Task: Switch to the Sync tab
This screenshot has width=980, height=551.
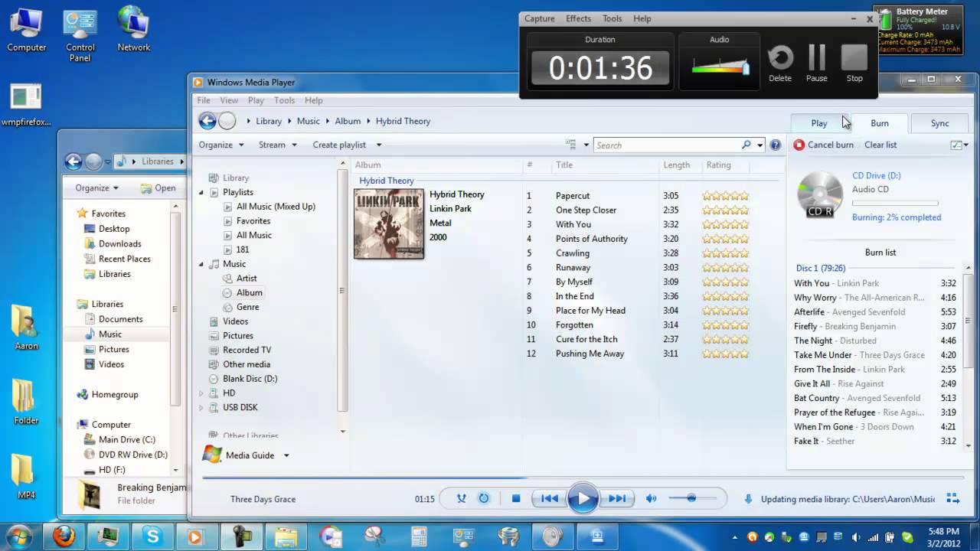Action: (939, 123)
